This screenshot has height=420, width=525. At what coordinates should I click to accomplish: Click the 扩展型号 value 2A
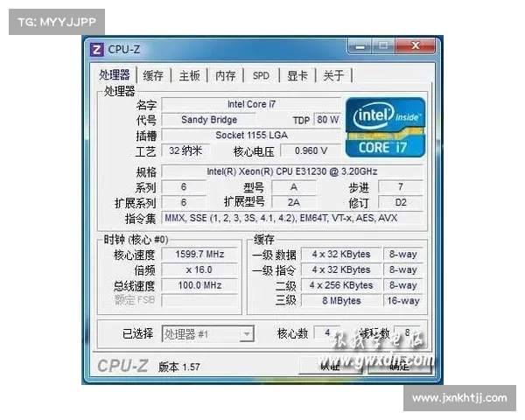pyautogui.click(x=294, y=202)
